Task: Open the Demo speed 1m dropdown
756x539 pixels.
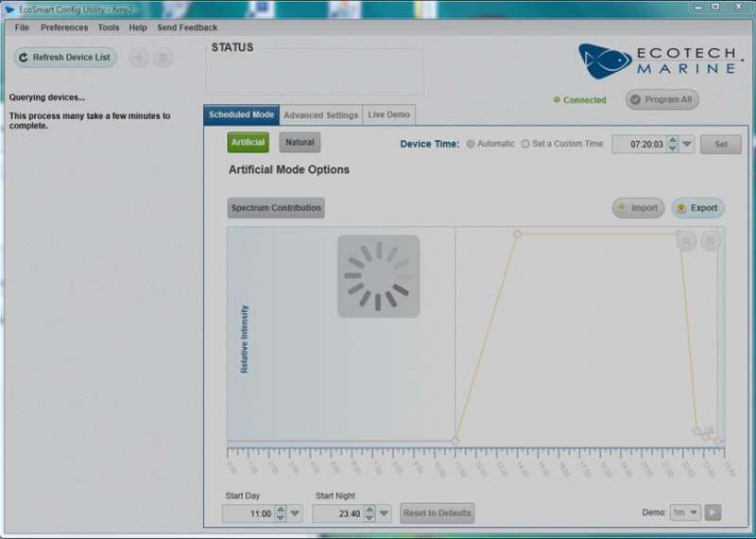Action: pos(685,513)
